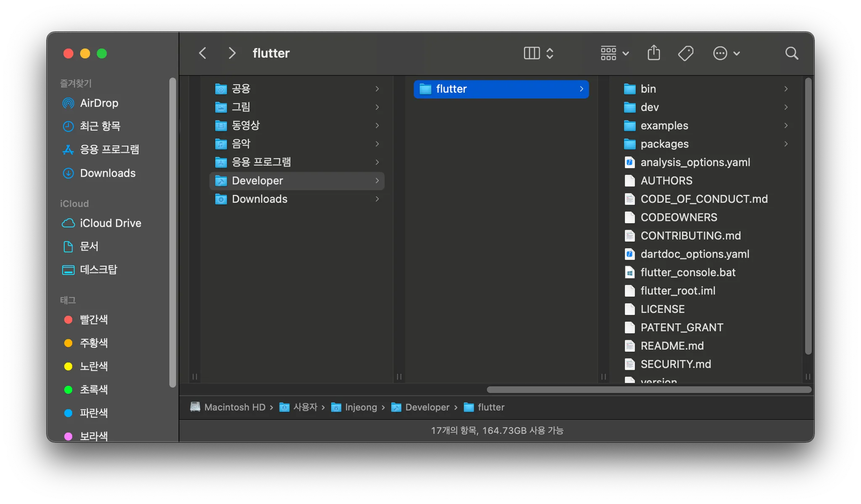Open Downloads in sidebar favorites
The width and height of the screenshot is (861, 504).
[107, 173]
